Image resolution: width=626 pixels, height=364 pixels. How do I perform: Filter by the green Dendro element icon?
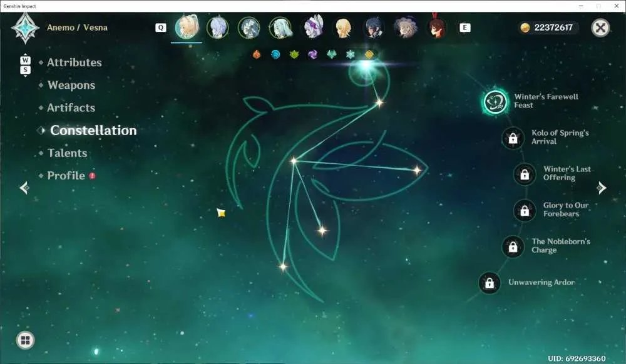(x=294, y=54)
